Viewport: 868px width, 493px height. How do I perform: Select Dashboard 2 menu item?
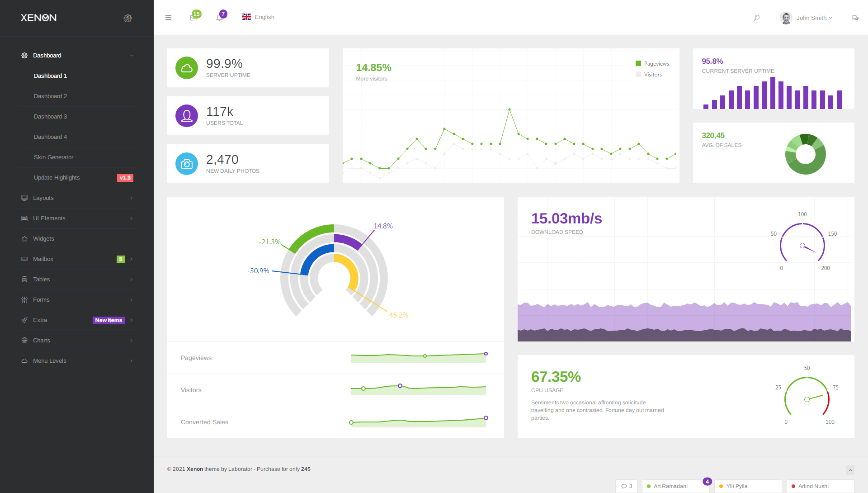pyautogui.click(x=50, y=96)
